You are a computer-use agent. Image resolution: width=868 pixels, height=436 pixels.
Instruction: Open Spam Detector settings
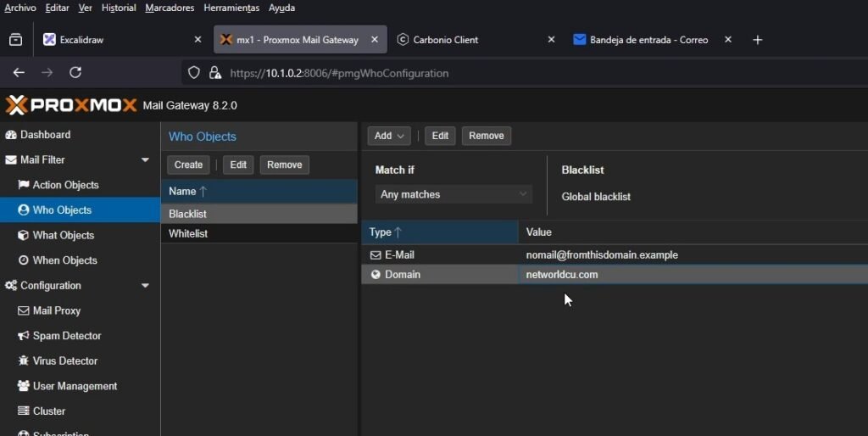pyautogui.click(x=67, y=336)
